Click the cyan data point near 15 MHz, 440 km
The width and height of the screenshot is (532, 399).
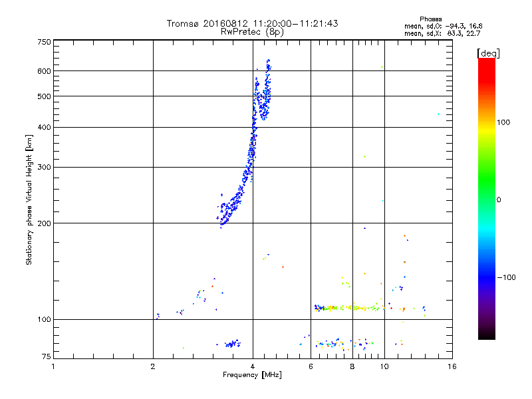439,114
